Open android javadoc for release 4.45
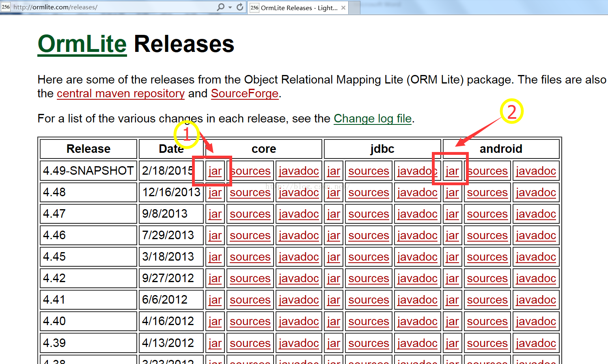Viewport: 608px width, 364px height. point(536,257)
